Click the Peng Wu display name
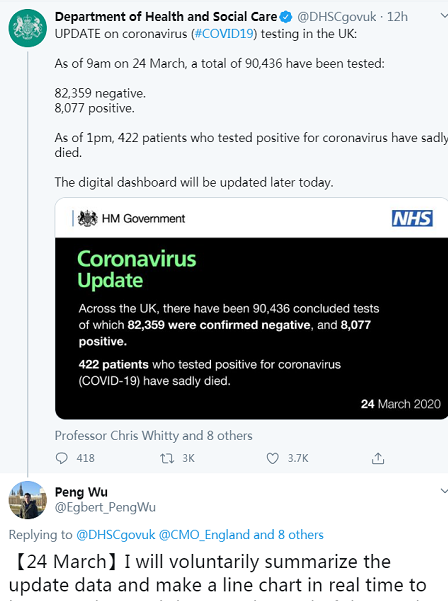The width and height of the screenshot is (448, 601). 81,492
